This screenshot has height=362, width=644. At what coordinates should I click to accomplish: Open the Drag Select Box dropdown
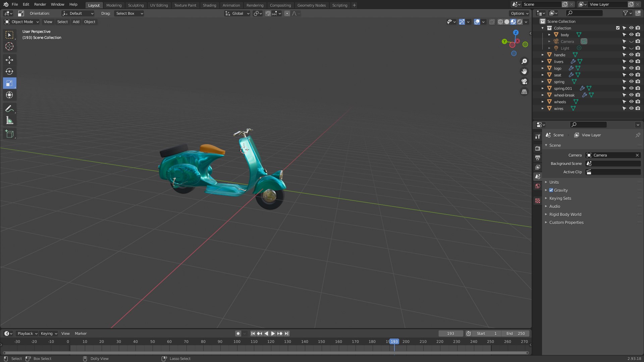129,13
